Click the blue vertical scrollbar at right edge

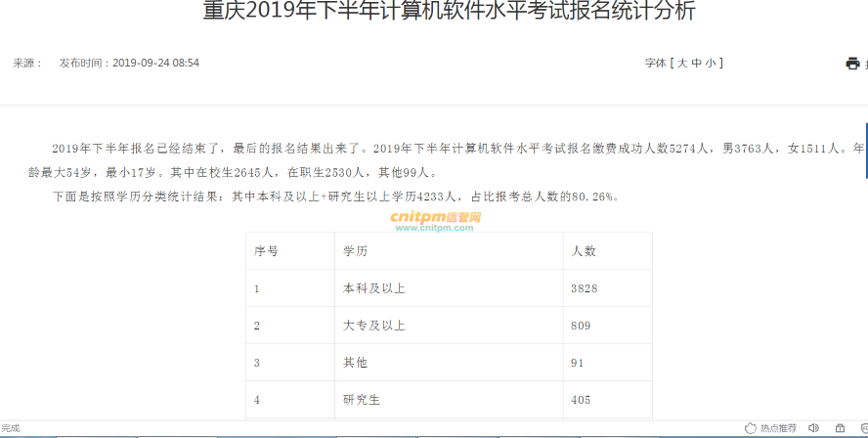[866, 151]
